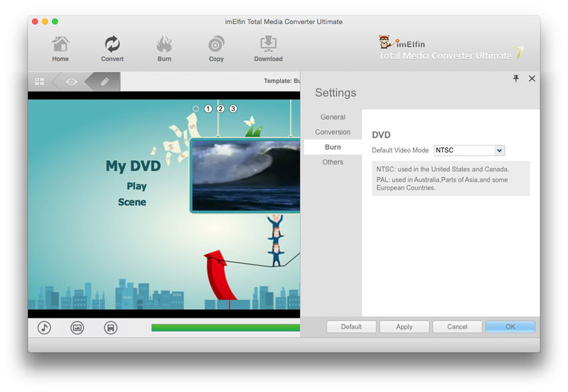Image resolution: width=568 pixels, height=392 pixels.
Task: Select Play in the DVD menu
Action: 136,186
